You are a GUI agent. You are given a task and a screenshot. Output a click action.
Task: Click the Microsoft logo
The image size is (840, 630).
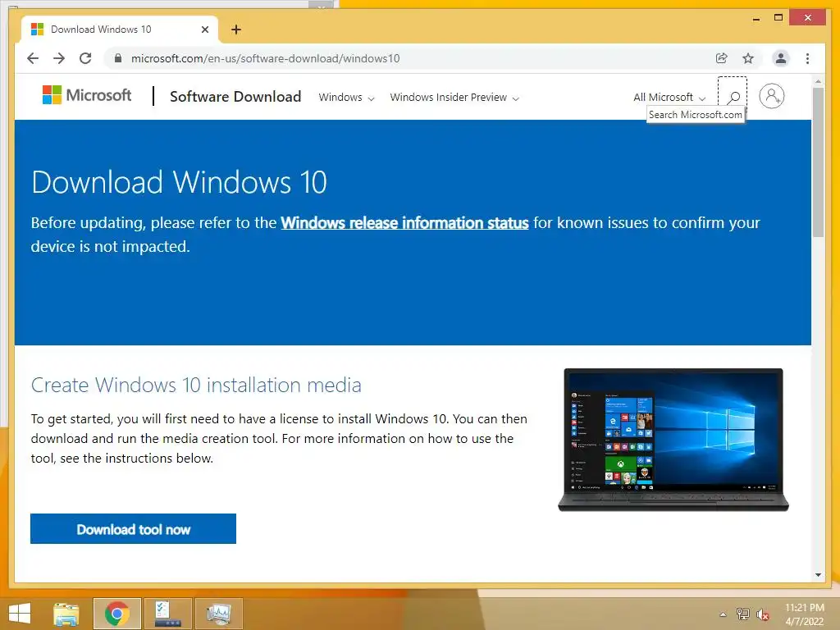pyautogui.click(x=87, y=95)
